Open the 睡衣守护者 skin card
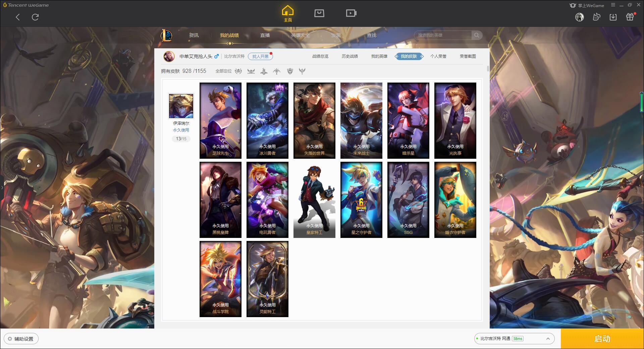This screenshot has width=644, height=349. 455,200
